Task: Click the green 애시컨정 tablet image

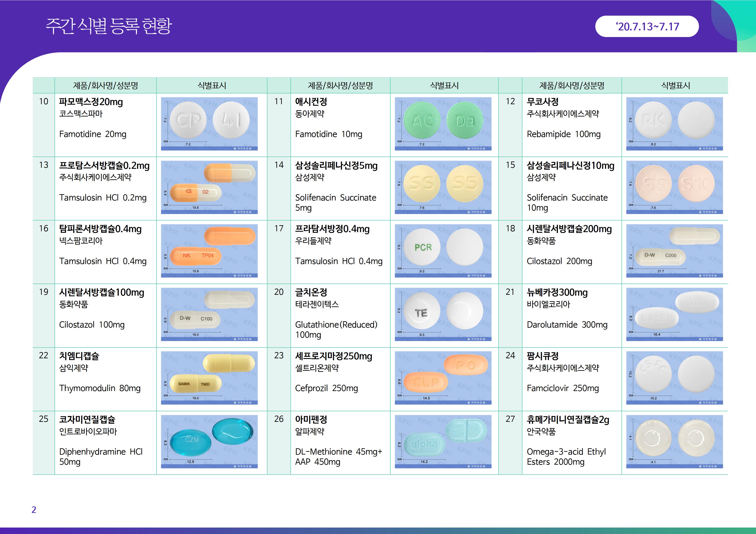Action: [443, 124]
